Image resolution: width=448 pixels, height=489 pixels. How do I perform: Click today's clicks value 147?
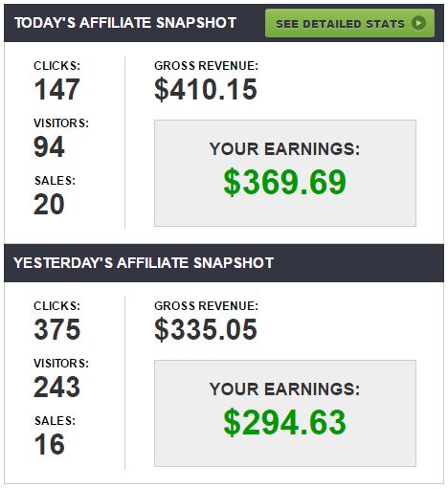pyautogui.click(x=56, y=89)
